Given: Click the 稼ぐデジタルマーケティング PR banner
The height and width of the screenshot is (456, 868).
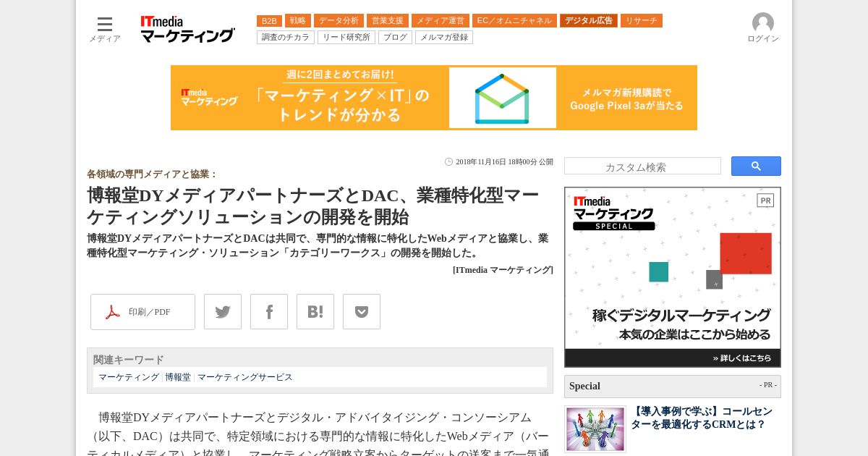Looking at the screenshot, I should coord(673,277).
